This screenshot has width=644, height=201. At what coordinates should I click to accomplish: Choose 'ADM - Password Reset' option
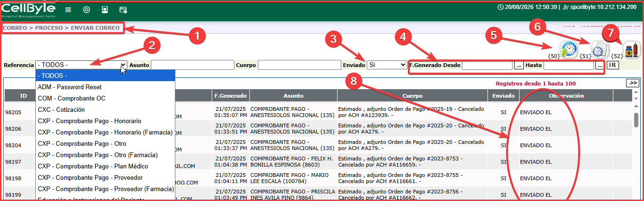point(106,87)
